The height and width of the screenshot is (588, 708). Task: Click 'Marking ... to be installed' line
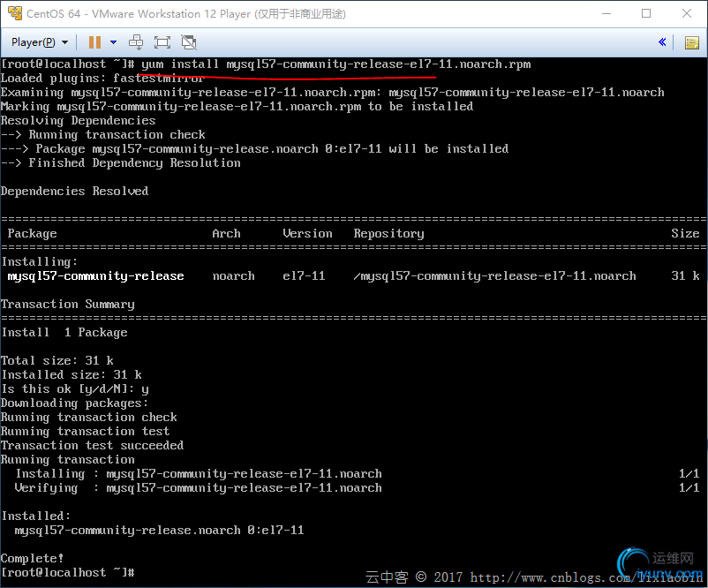(237, 107)
